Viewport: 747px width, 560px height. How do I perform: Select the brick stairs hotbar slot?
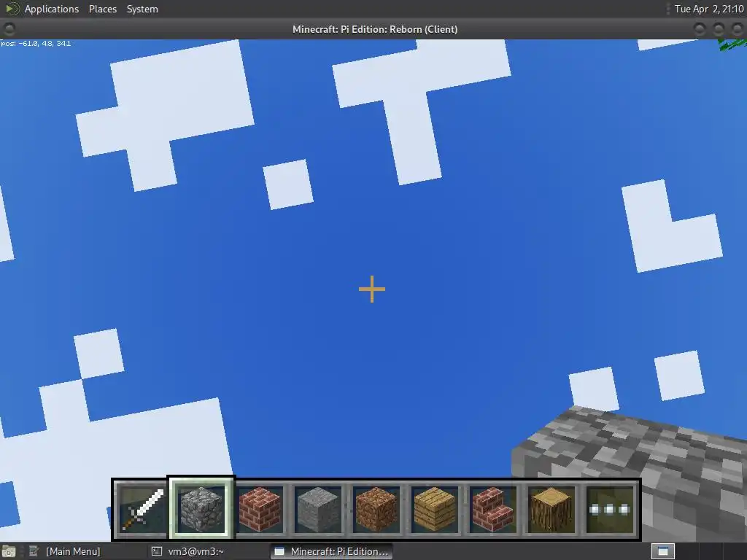point(492,510)
